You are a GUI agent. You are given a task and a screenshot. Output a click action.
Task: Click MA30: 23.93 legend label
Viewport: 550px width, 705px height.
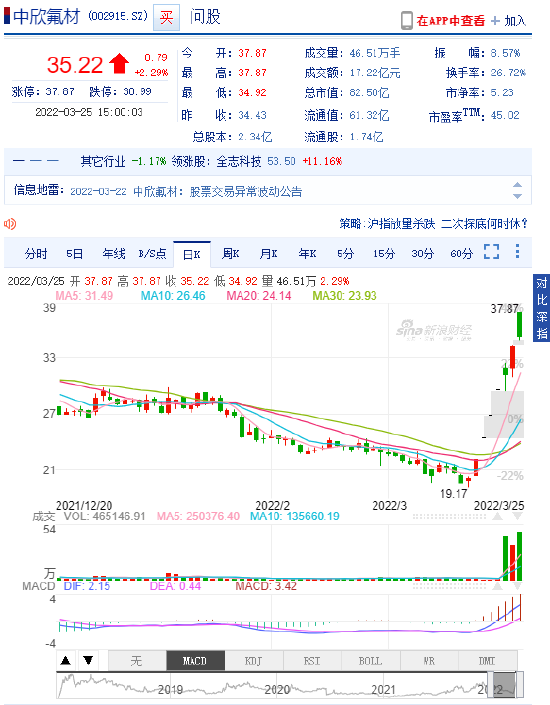point(344,295)
